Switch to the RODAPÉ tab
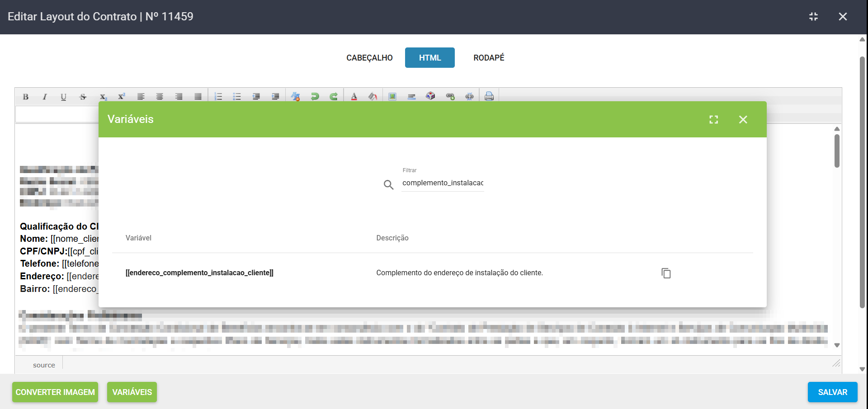Viewport: 868px width, 409px height. coord(489,58)
